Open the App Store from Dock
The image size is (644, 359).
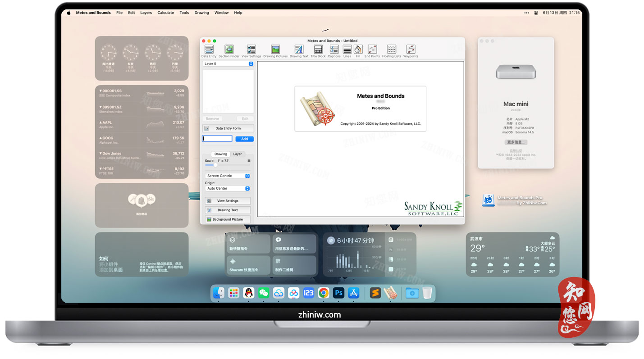(354, 293)
